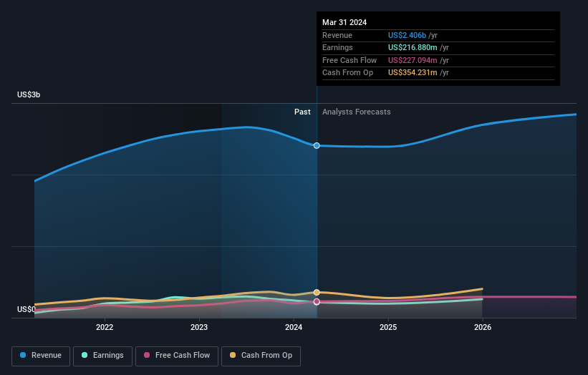Click the 'Analysts Forecasts' label
This screenshot has width=588, height=375.
(x=356, y=112)
